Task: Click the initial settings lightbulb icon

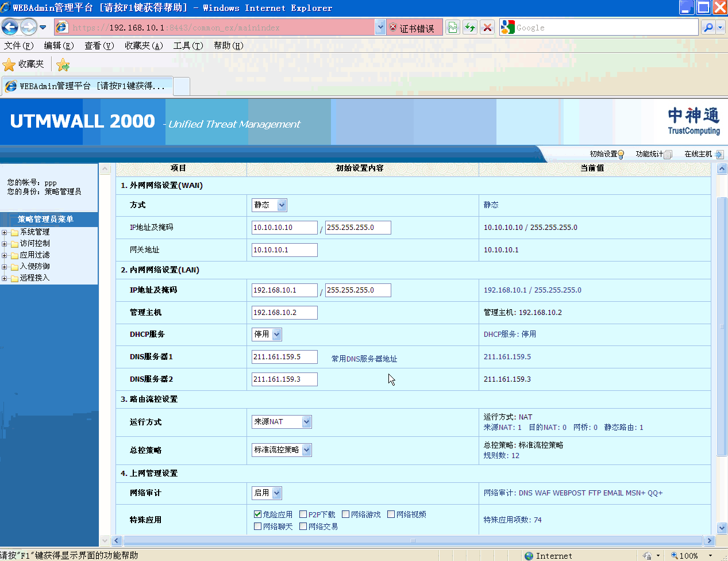Action: (621, 154)
